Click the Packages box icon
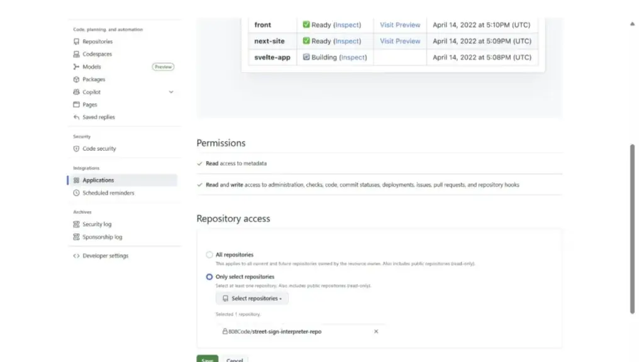The height and width of the screenshot is (362, 644). click(x=76, y=79)
